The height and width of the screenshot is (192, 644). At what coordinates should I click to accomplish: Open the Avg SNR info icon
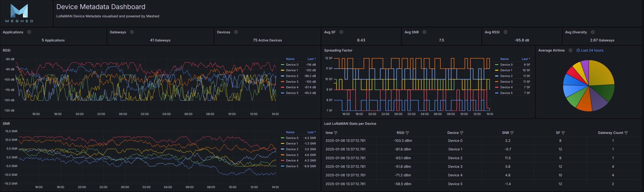[424, 32]
